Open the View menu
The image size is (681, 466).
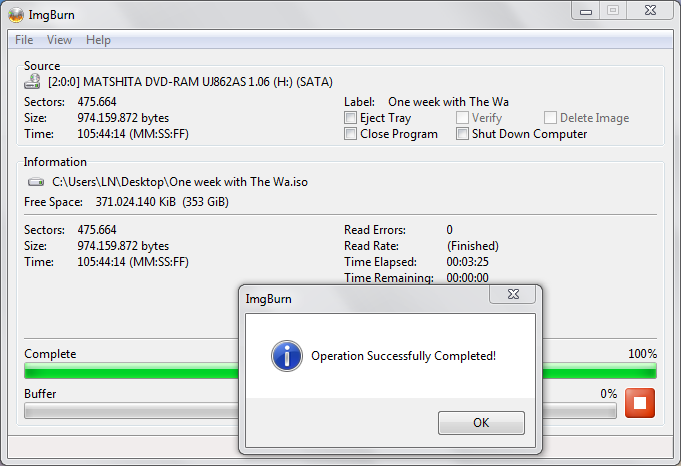pos(60,40)
